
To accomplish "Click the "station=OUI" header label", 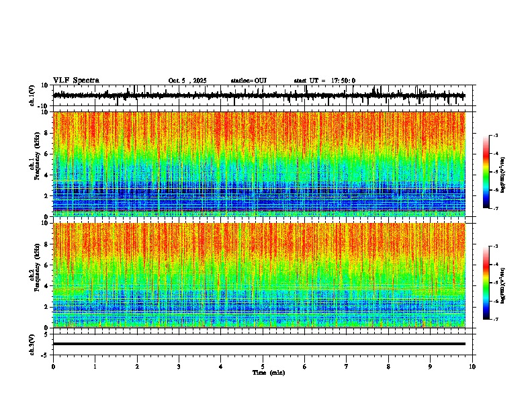I will [x=249, y=81].
